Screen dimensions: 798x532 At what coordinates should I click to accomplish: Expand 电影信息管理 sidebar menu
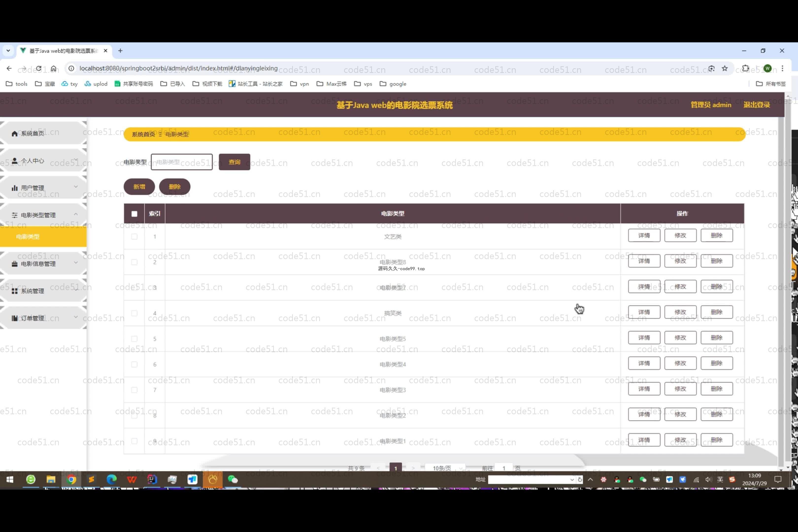click(43, 264)
